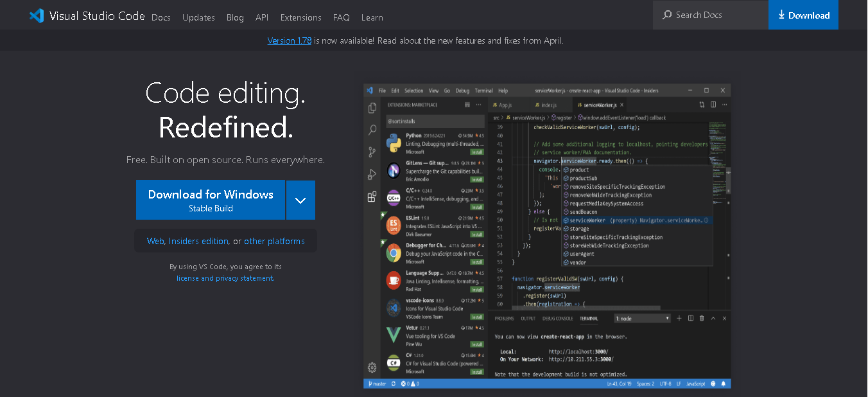Follow the Web link below the download button
868x397 pixels.
(155, 241)
